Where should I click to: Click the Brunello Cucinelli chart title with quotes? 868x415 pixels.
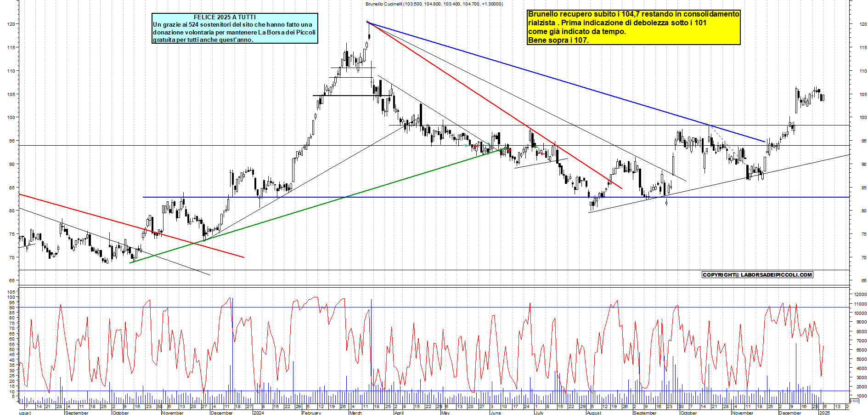[434, 4]
